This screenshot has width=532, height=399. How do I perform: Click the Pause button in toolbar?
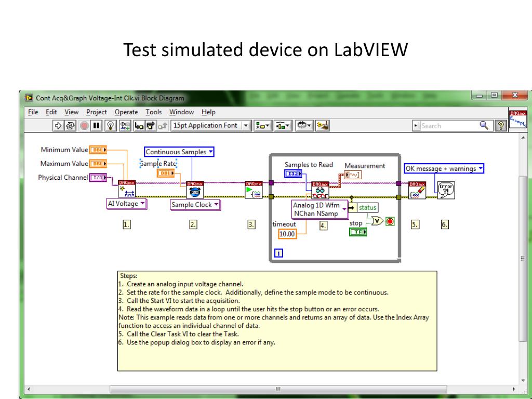point(97,126)
